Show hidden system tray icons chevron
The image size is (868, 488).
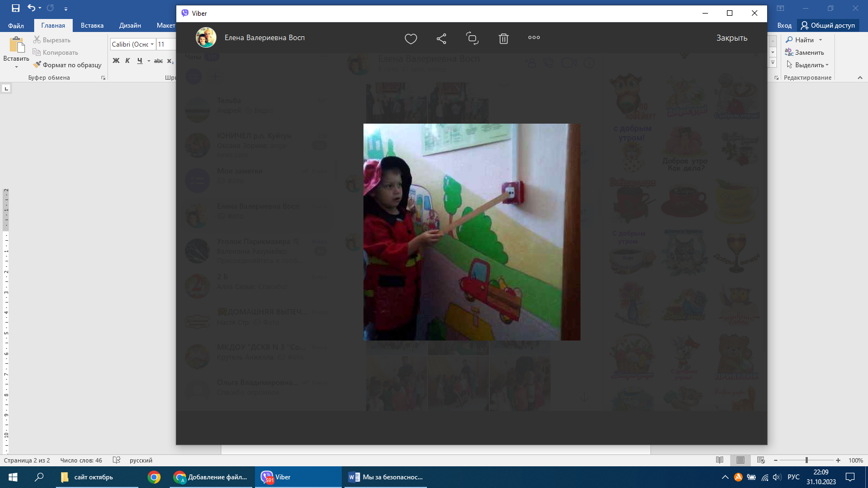coord(725,477)
